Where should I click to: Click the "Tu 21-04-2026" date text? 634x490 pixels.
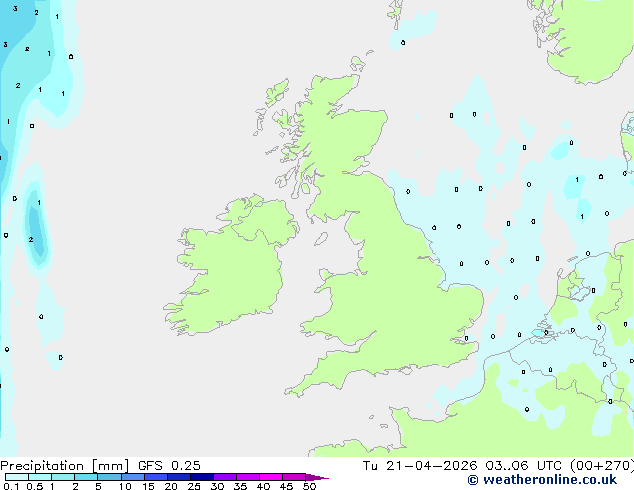[x=420, y=466]
